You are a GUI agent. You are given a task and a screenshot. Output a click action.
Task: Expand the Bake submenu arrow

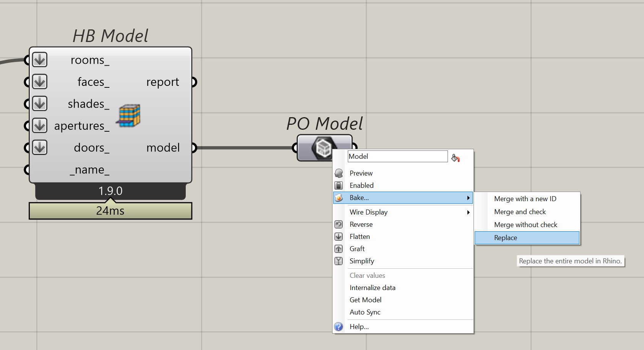[x=468, y=198]
